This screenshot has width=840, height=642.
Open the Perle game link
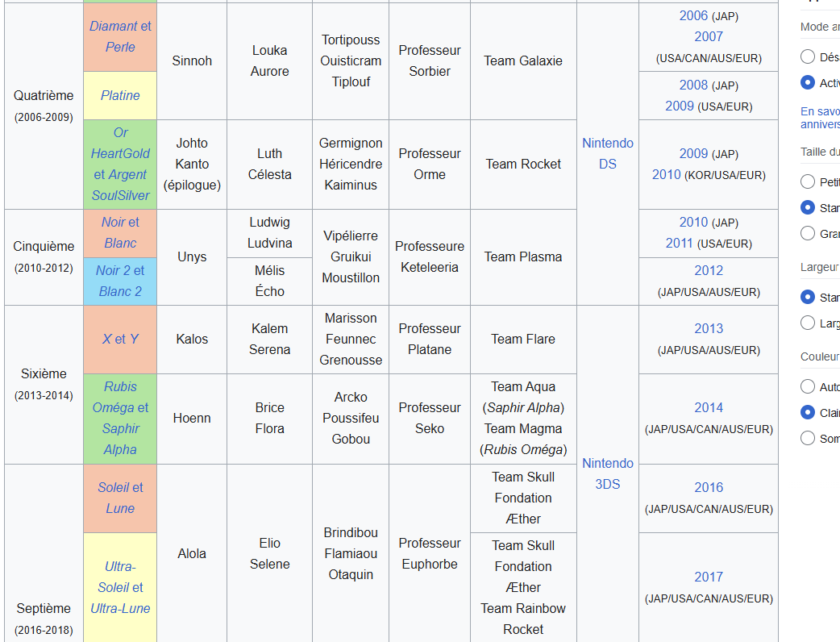(120, 47)
